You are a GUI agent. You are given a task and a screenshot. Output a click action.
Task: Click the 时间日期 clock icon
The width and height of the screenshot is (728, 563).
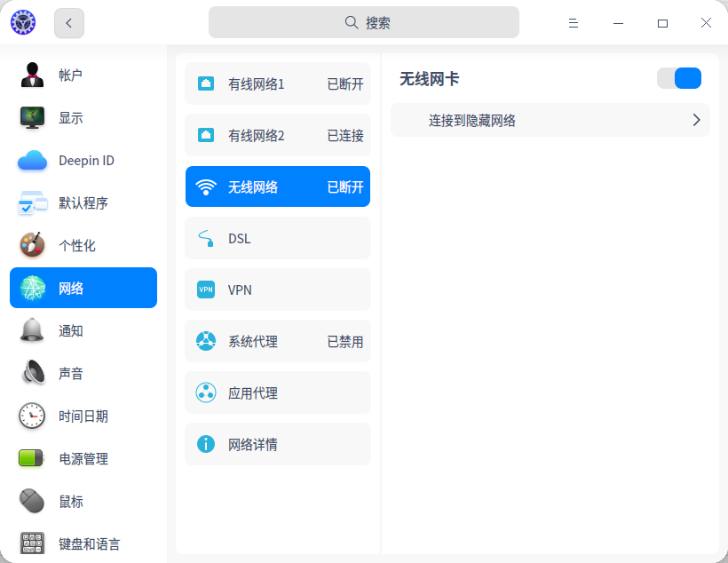click(x=32, y=416)
